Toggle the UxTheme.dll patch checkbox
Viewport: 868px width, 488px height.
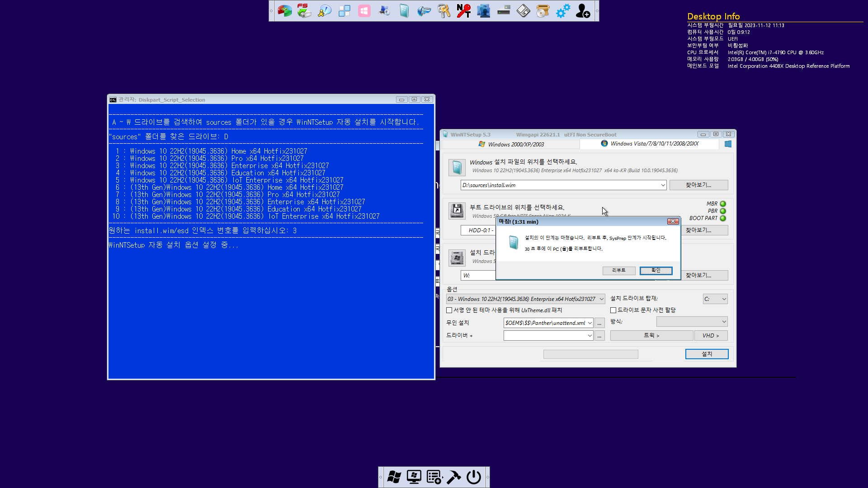coord(449,310)
